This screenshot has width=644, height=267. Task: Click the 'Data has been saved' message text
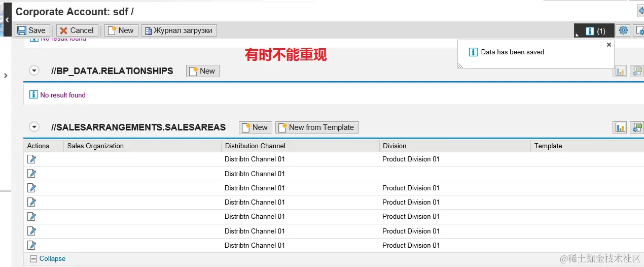[x=513, y=52]
